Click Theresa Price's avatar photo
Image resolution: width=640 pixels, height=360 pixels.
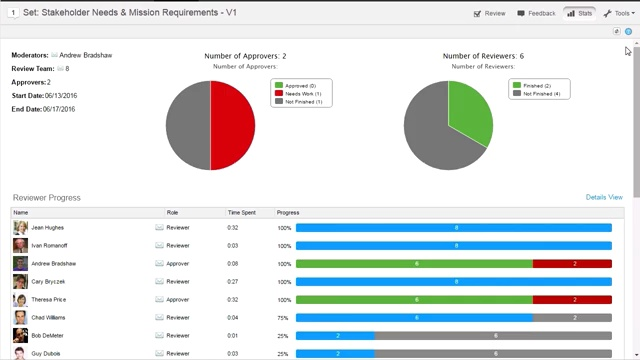pos(20,299)
